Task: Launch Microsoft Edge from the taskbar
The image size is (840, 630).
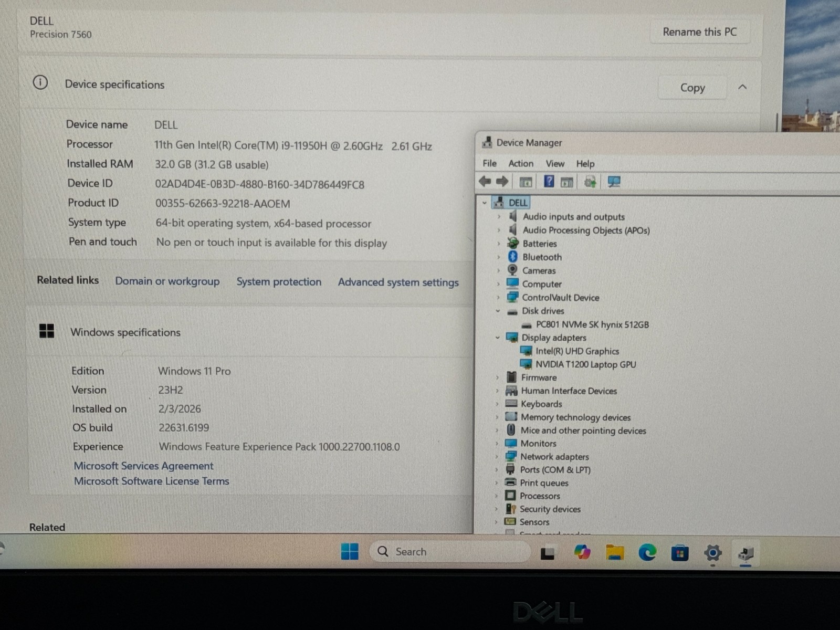Action: pos(647,552)
